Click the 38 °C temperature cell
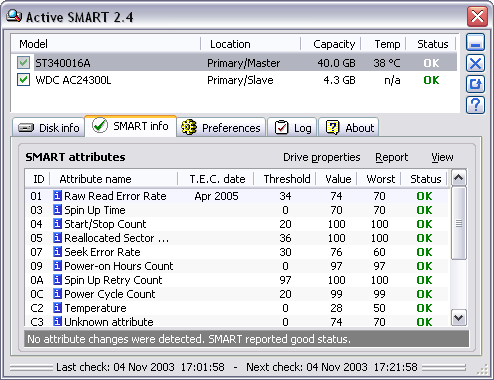This screenshot has height=380, width=494. 387,63
